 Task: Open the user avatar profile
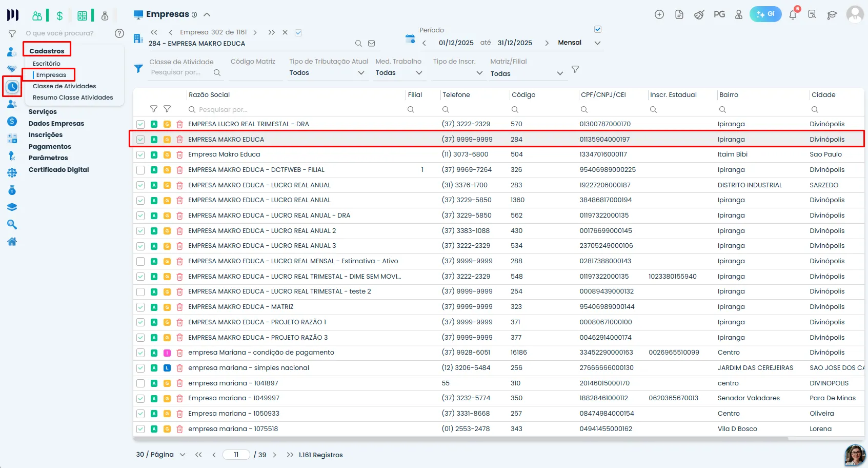pos(855,14)
